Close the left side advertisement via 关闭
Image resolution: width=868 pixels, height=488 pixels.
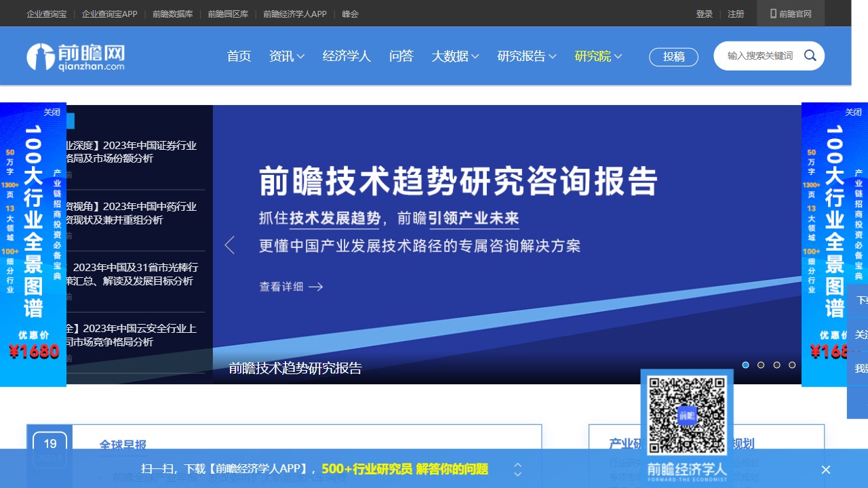click(x=52, y=112)
